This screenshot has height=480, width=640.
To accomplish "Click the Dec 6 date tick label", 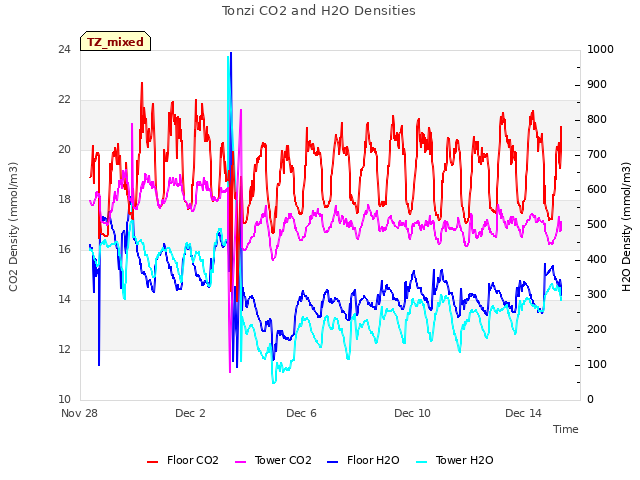I will coord(301,413).
